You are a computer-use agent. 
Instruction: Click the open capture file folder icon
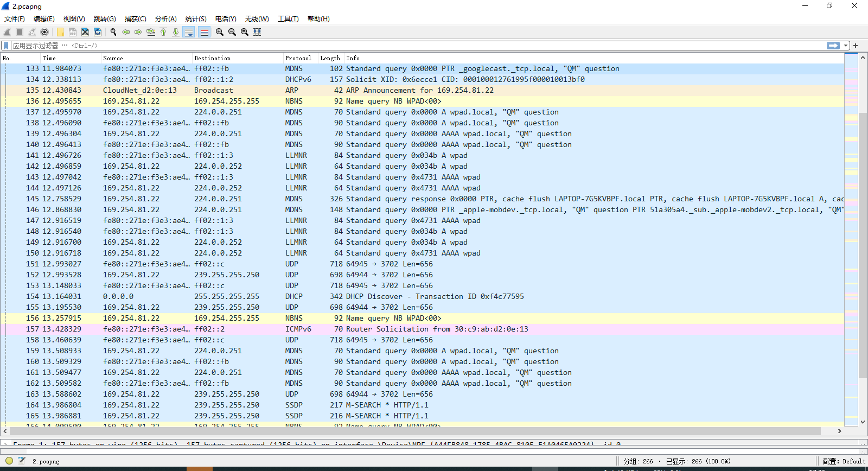pos(60,32)
